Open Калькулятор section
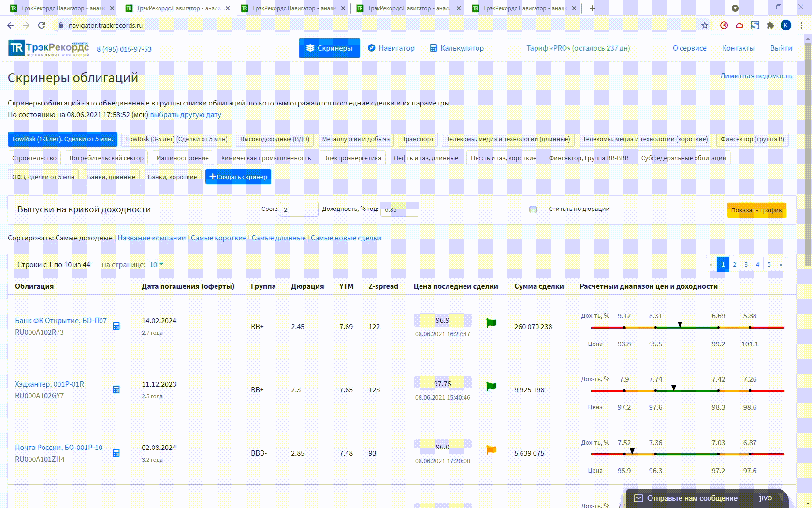This screenshot has width=812, height=508. click(x=457, y=48)
